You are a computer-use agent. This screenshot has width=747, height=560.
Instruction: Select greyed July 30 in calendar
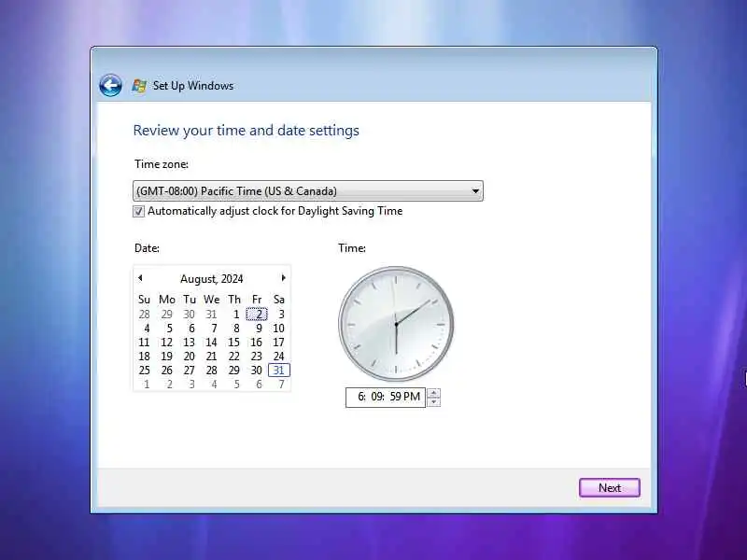click(190, 315)
